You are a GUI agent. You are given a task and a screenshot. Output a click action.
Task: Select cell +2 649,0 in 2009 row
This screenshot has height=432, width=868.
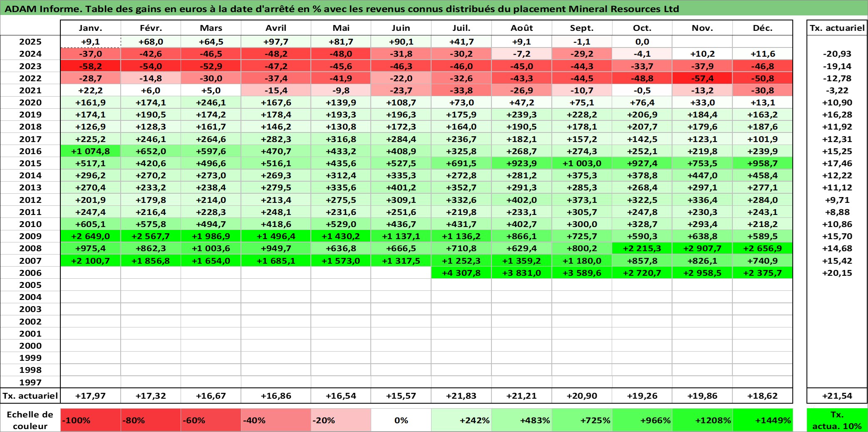pyautogui.click(x=90, y=236)
